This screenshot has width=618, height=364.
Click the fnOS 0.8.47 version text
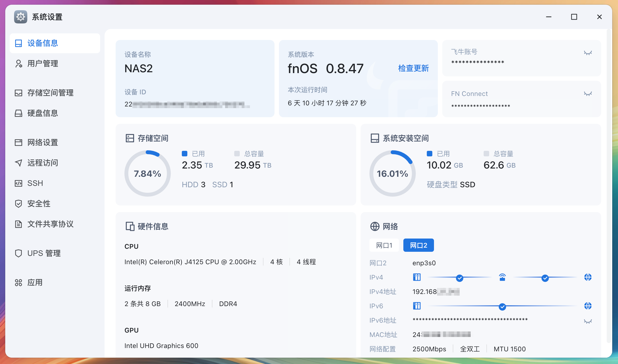pos(326,68)
